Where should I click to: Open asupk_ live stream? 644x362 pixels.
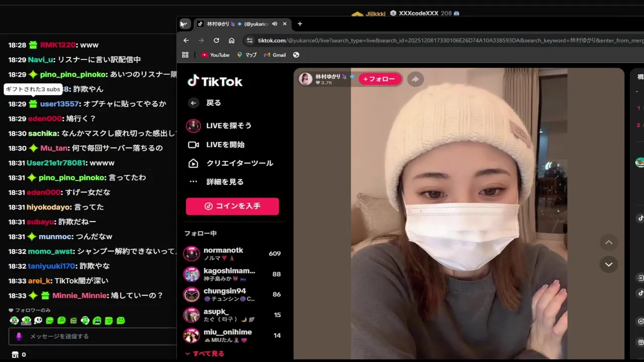coord(232,315)
